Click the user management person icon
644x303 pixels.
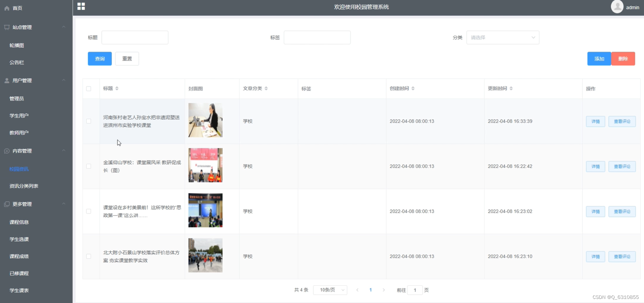[7, 81]
